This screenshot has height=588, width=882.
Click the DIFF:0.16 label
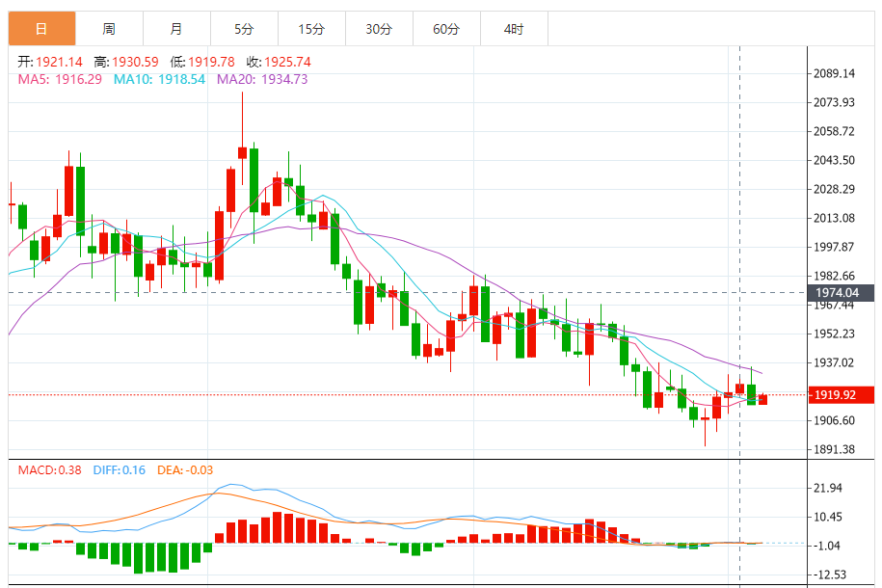pos(120,470)
